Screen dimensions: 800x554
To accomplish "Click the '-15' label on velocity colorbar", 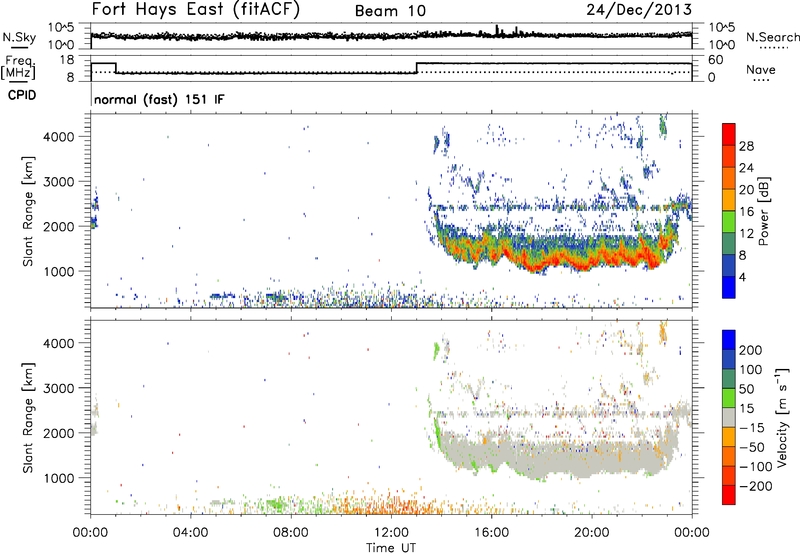I will 752,428.
